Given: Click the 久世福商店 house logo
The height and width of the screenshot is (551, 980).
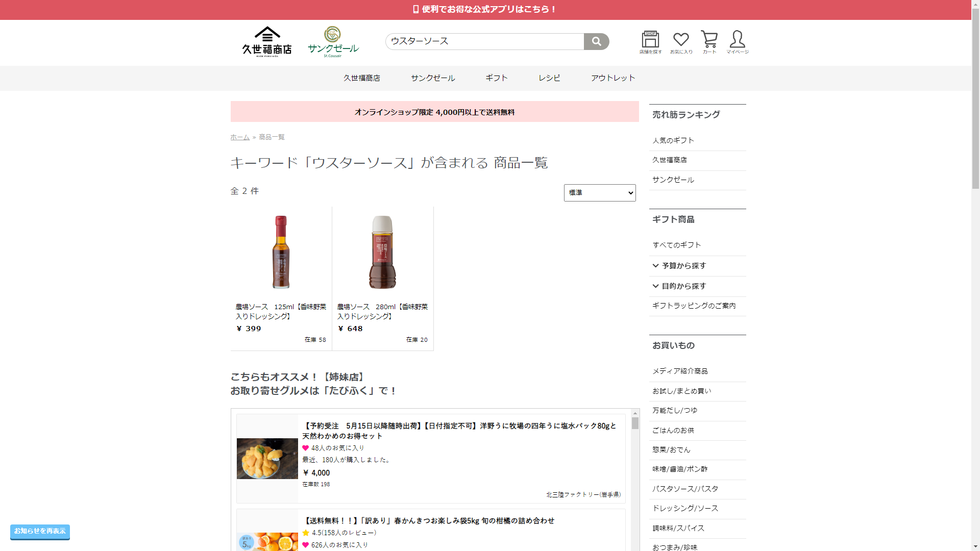Looking at the screenshot, I should [267, 41].
